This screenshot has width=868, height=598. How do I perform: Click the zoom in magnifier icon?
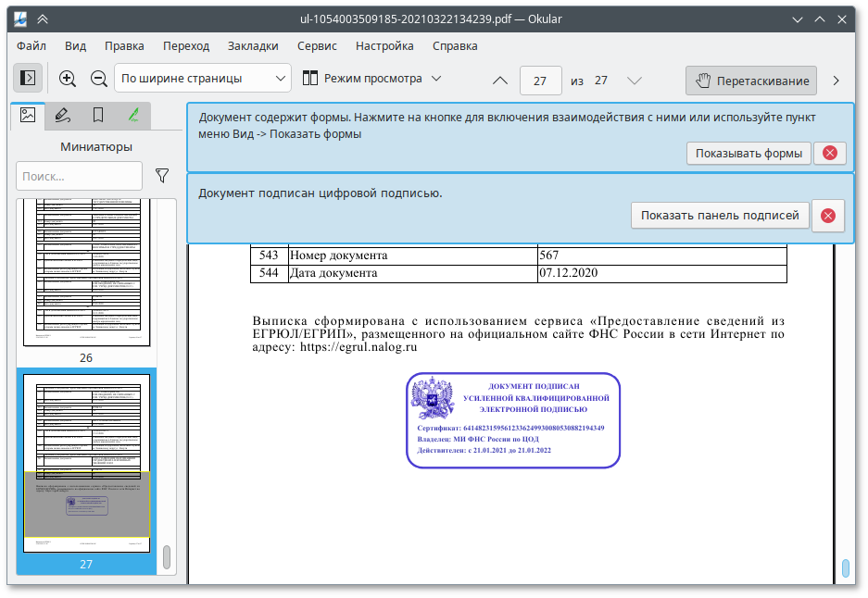68,80
